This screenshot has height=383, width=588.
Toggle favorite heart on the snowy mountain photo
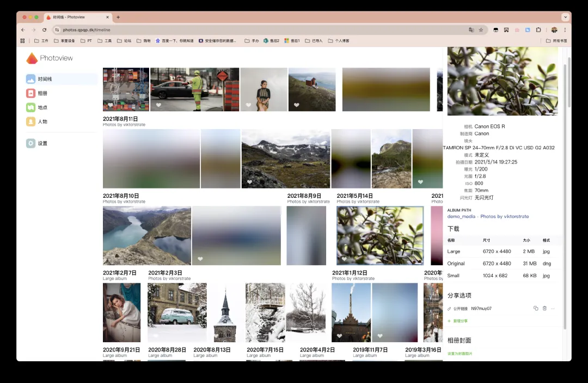pyautogui.click(x=249, y=182)
